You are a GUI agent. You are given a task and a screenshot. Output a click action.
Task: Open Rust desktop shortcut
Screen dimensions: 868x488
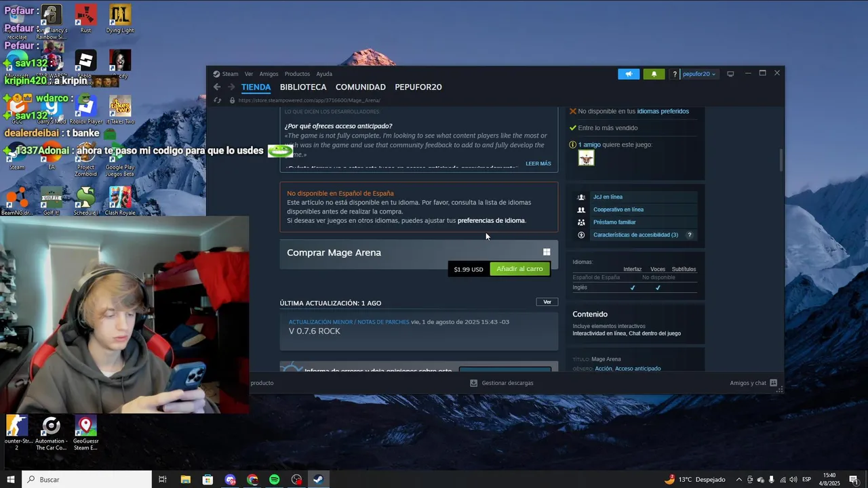coord(85,19)
